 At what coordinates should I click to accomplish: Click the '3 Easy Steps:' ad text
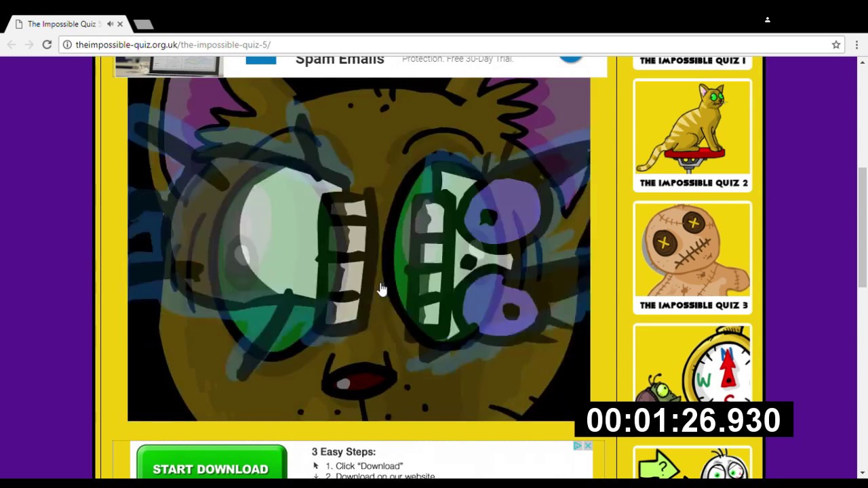click(344, 452)
